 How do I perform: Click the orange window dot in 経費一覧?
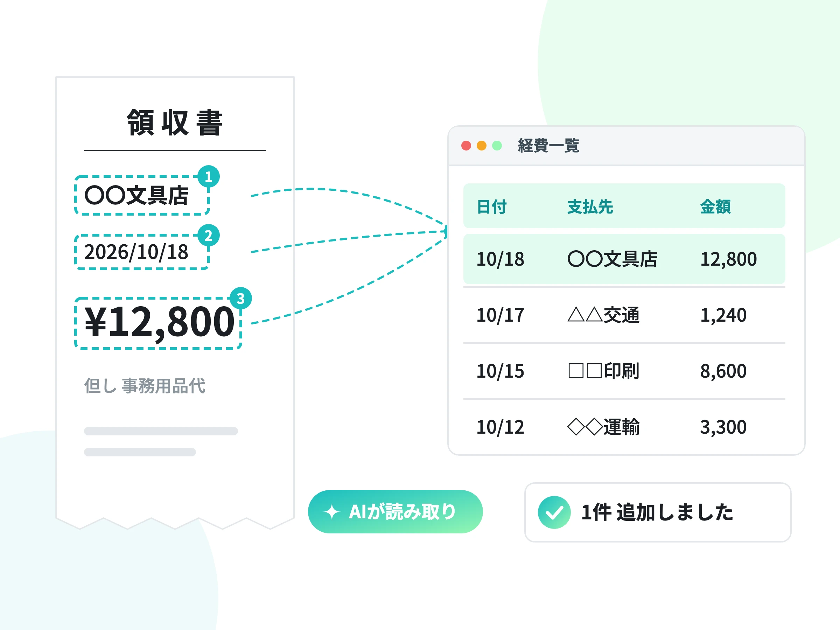[482, 146]
